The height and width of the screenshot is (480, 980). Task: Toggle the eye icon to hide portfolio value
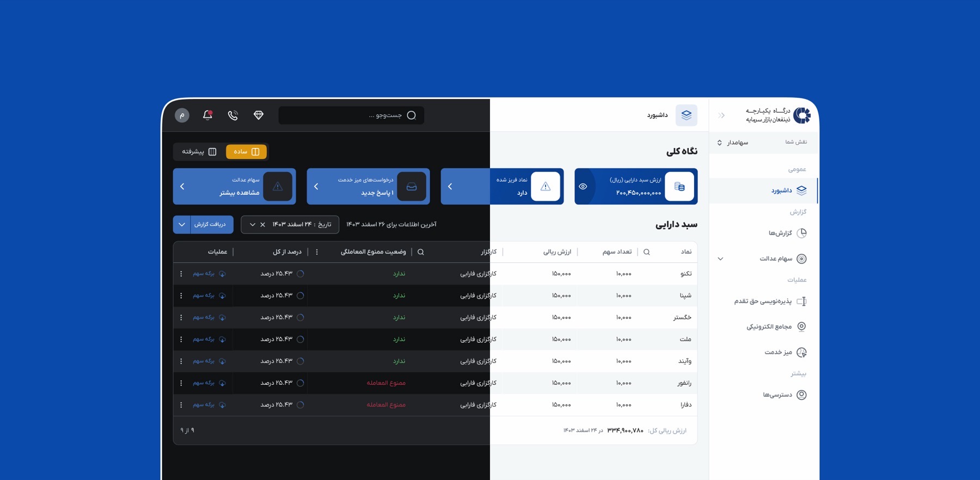[583, 187]
